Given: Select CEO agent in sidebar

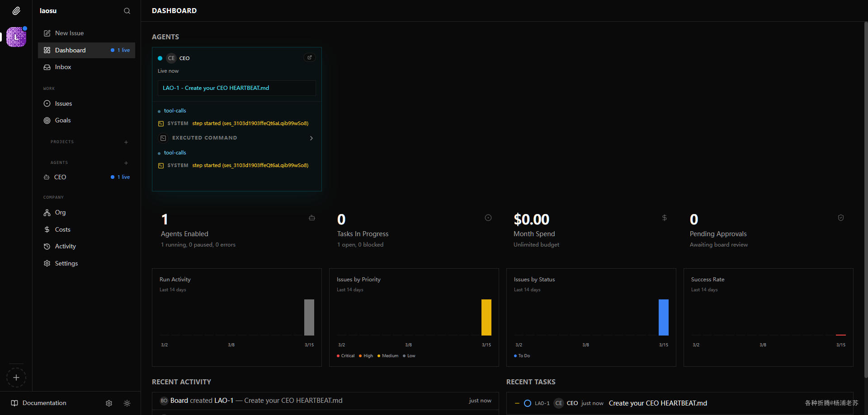Looking at the screenshot, I should click(x=87, y=177).
